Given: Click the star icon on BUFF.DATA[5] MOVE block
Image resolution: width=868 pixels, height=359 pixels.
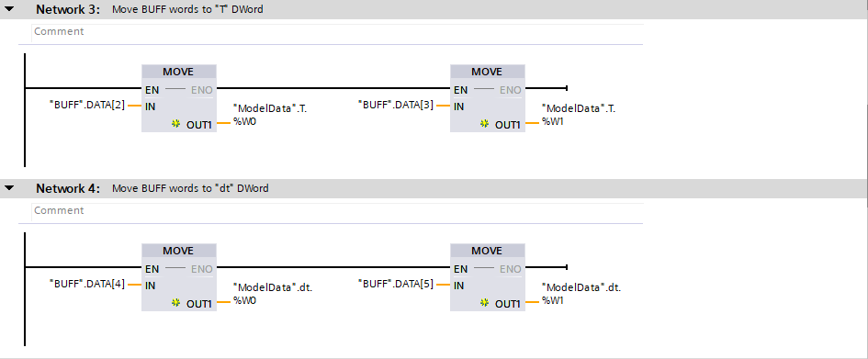Looking at the screenshot, I should pyautogui.click(x=485, y=303).
